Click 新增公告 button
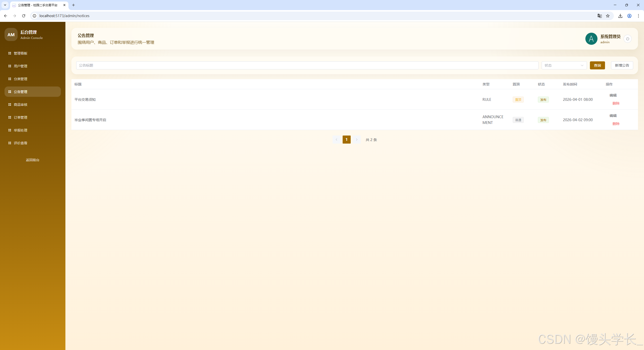 pyautogui.click(x=622, y=65)
